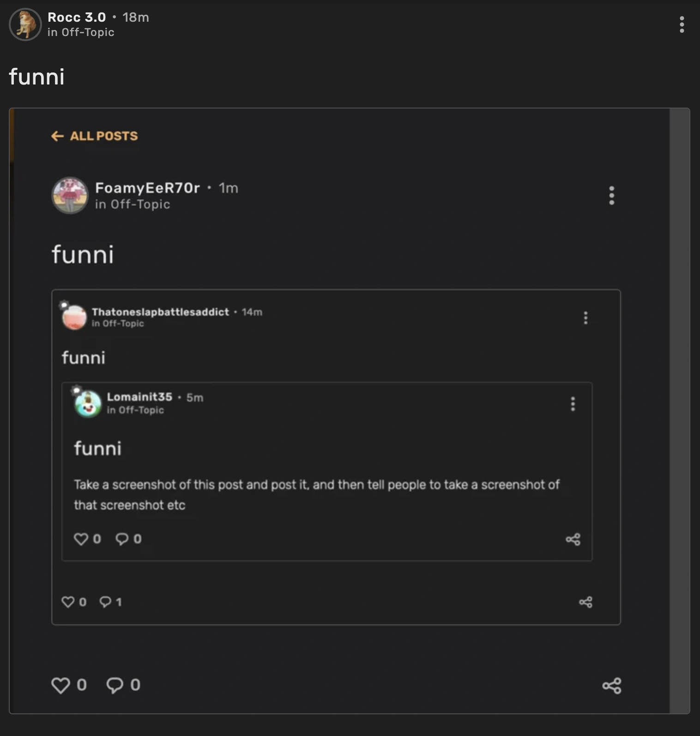Open the three-dot menu on Rocc 3.0's post
Viewport: 700px width, 736px height.
pyautogui.click(x=682, y=25)
